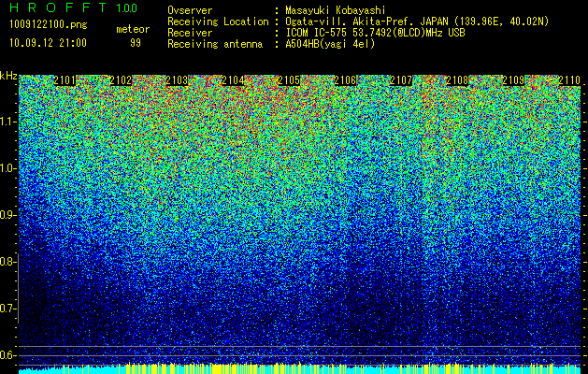Click the HROFFT title text
This screenshot has height=374, width=588.
pyautogui.click(x=58, y=7)
